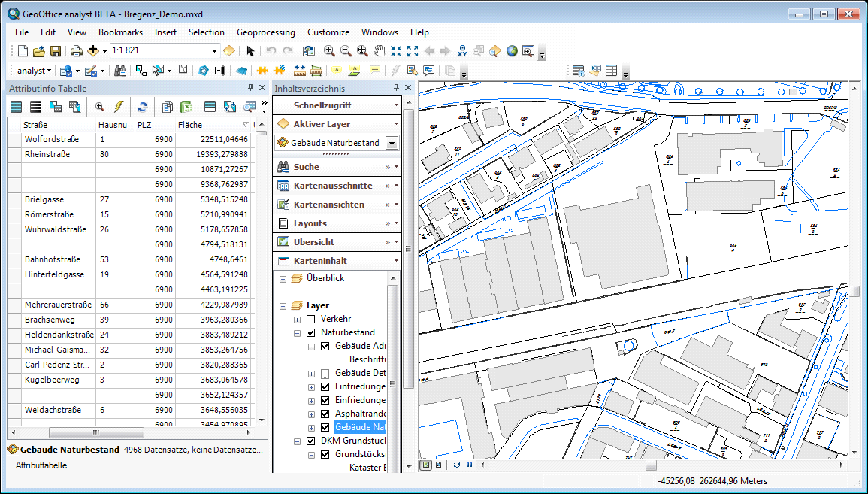Screen dimensions: 868x494
Task: Open the Geoprocessing menu
Action: 265,32
